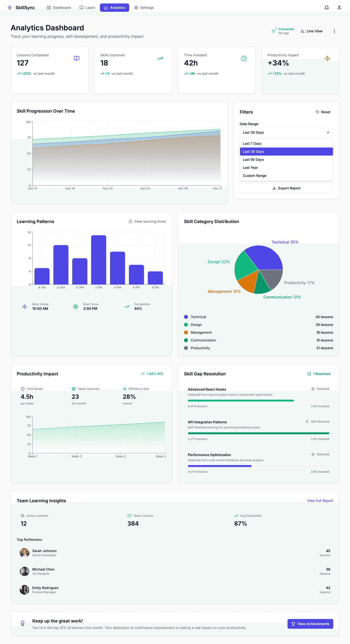Click the book icon on Lessons Completed

click(76, 58)
